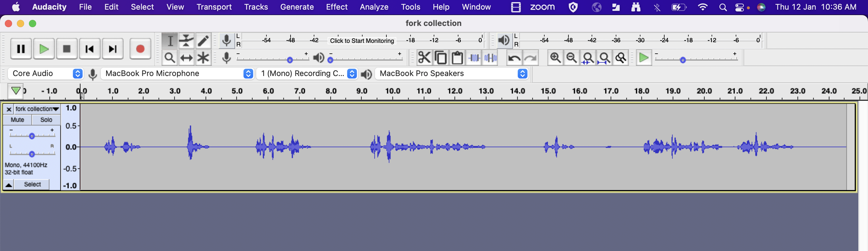Click the 10.0 second mark on the timeline
The width and height of the screenshot is (868, 251).
(393, 91)
